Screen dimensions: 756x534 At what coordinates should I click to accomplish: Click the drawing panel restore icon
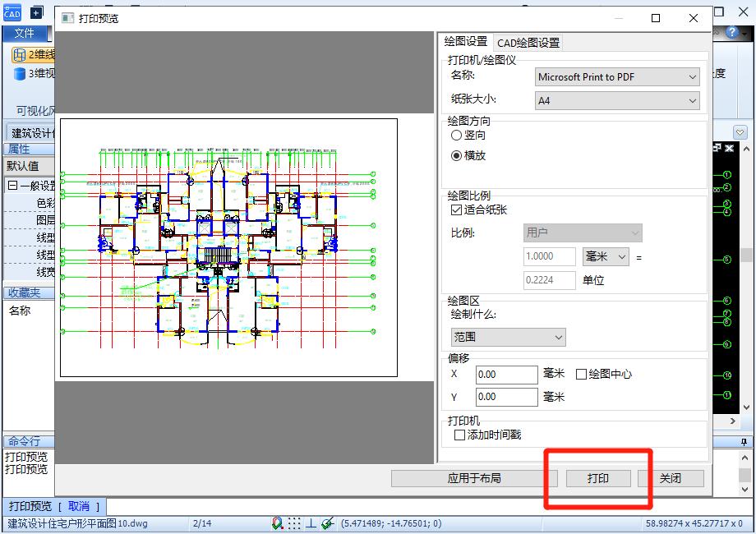coord(717,148)
